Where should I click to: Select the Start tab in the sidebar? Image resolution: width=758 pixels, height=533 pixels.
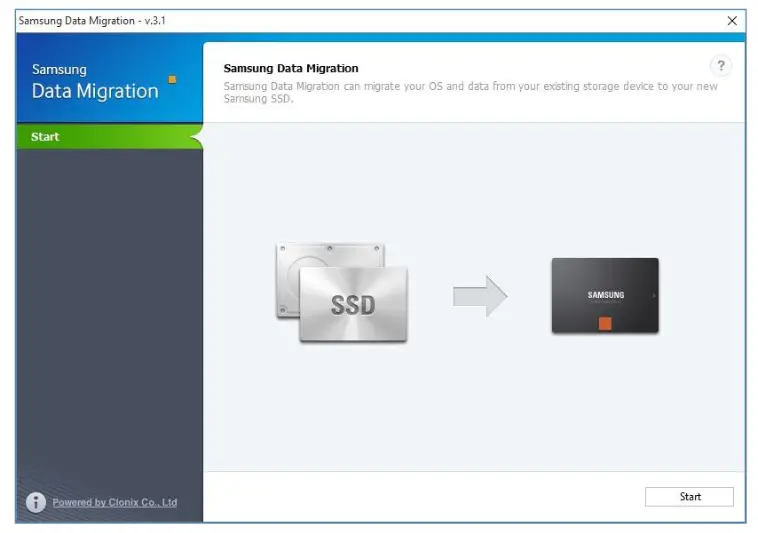tap(110, 137)
